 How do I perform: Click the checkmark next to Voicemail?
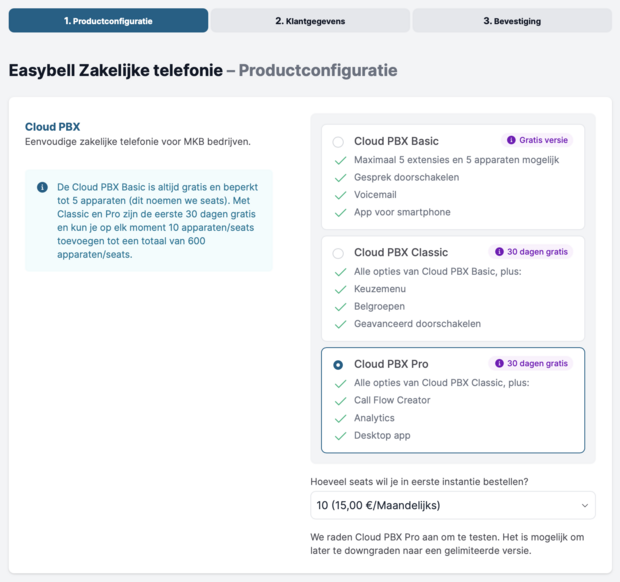point(340,195)
